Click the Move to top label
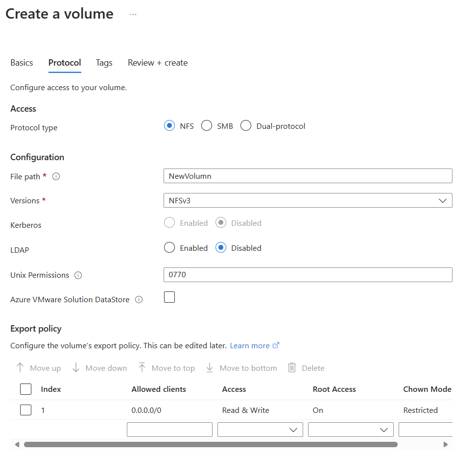 173,368
